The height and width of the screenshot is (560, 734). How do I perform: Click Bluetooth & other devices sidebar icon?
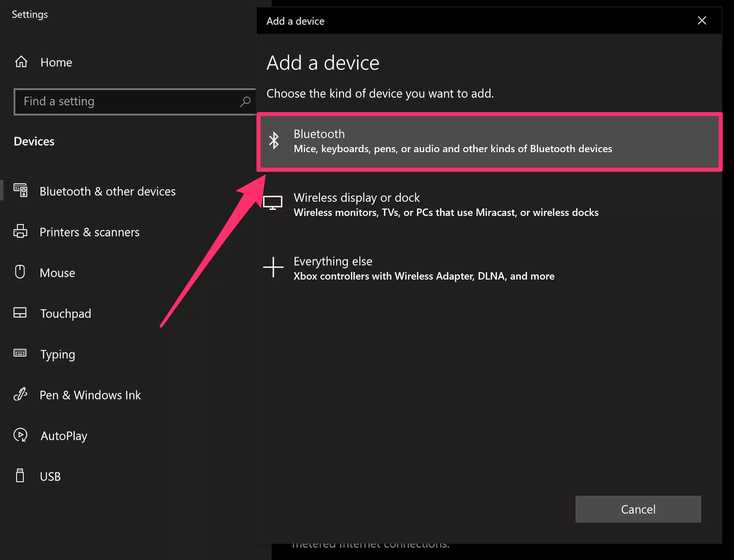[x=20, y=190]
